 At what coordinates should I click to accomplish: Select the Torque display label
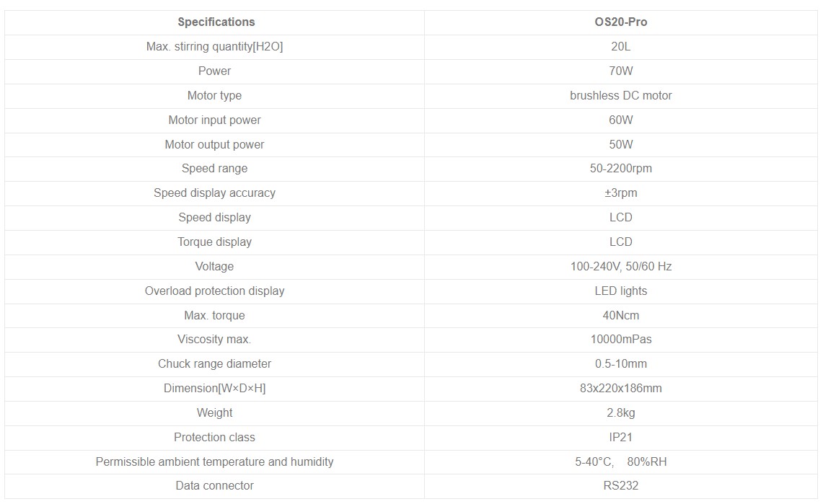point(214,242)
